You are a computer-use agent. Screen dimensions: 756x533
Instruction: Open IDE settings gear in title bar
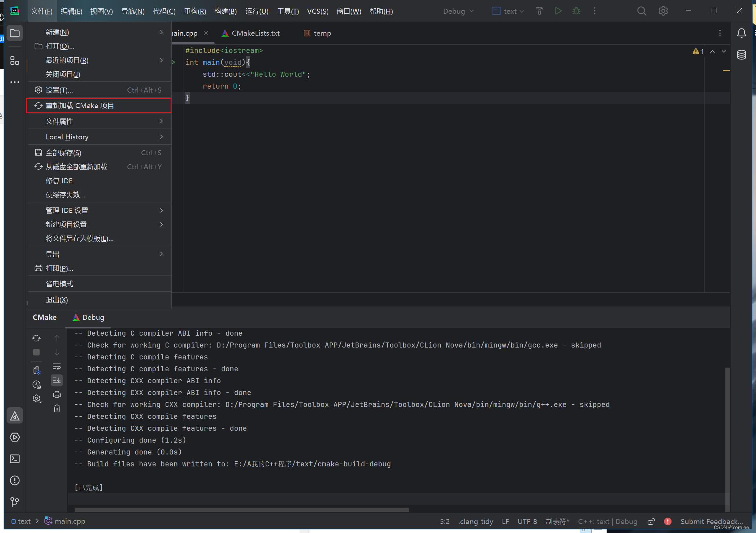click(x=663, y=11)
